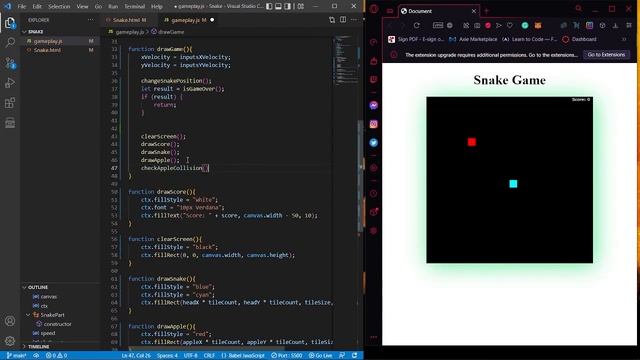Image resolution: width=640 pixels, height=360 pixels.
Task: Open Accounts icon in VS Code activity bar
Action: pos(10,321)
